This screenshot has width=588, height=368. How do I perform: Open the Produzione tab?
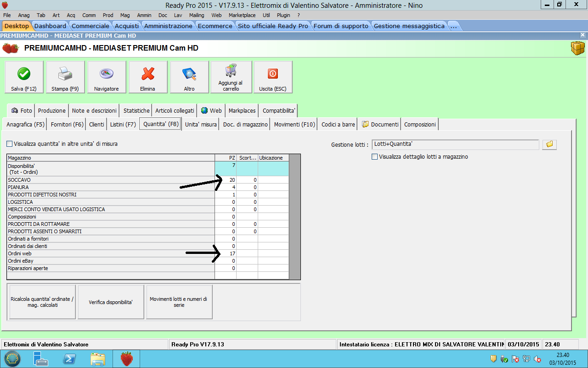coord(52,111)
